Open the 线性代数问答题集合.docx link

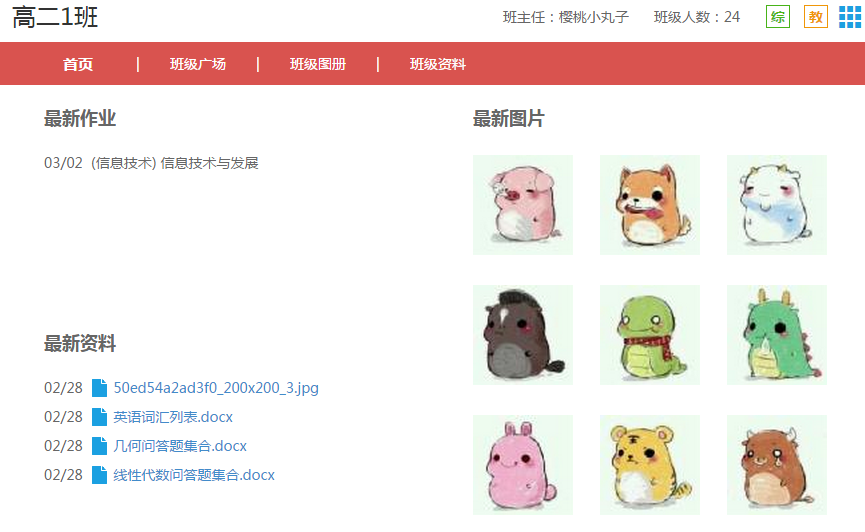coord(194,475)
